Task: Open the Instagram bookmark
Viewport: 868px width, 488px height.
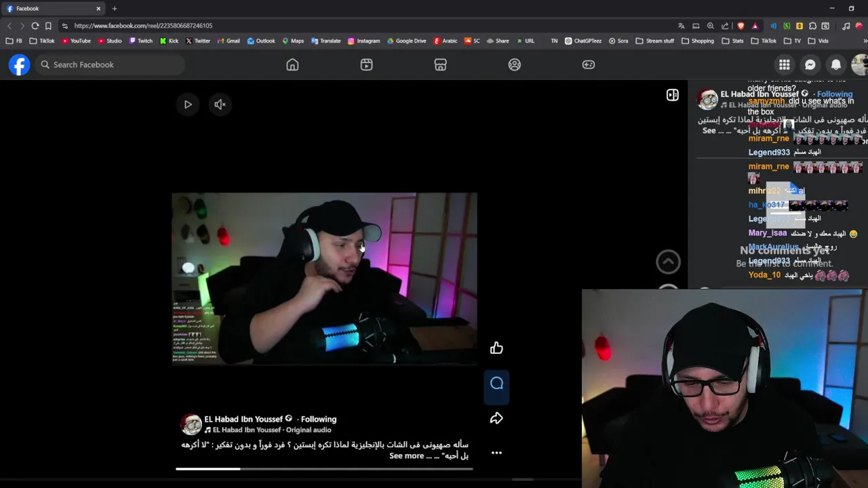Action: pos(363,41)
